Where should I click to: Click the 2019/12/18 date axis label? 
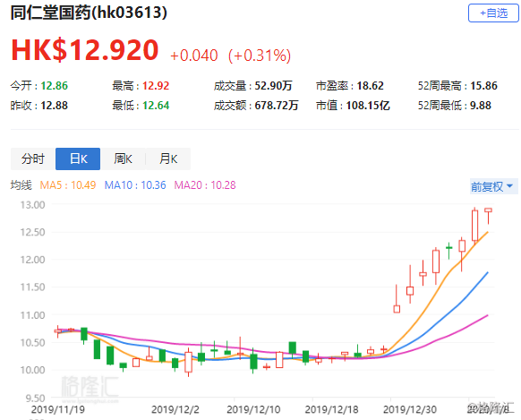click(332, 409)
